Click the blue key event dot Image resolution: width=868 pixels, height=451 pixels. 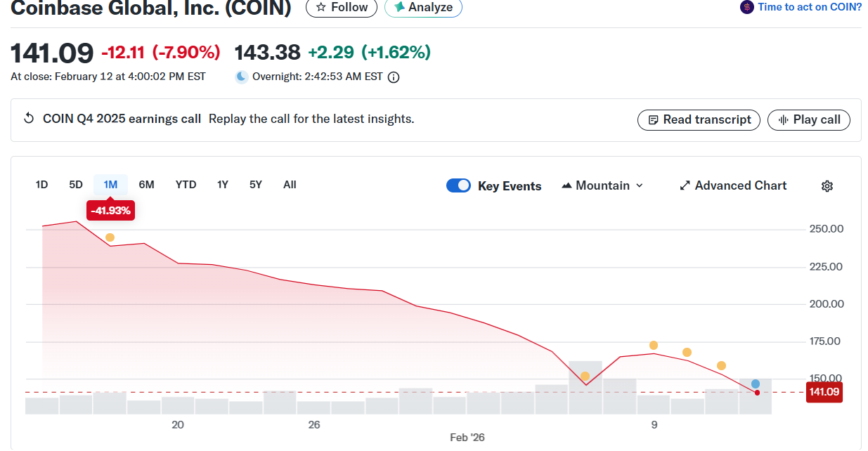(756, 384)
